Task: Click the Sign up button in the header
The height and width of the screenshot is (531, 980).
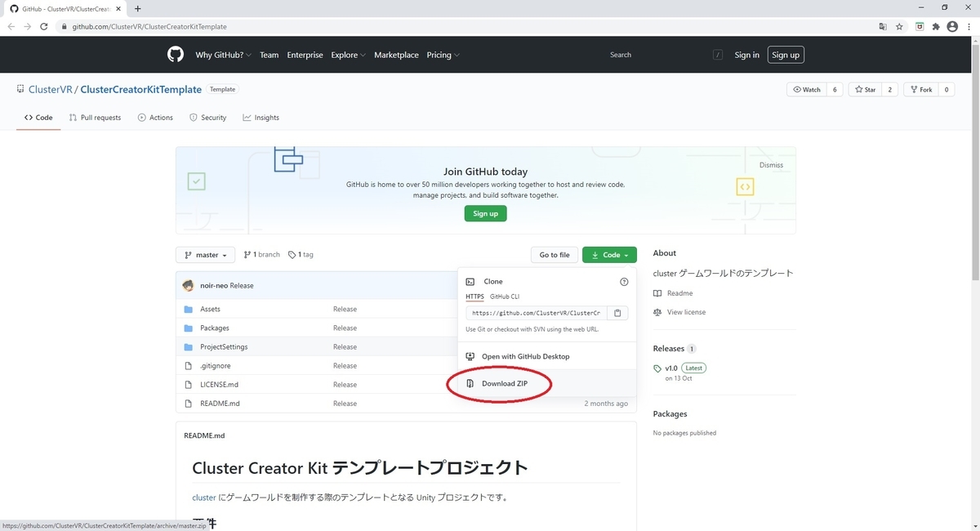Action: 786,55
